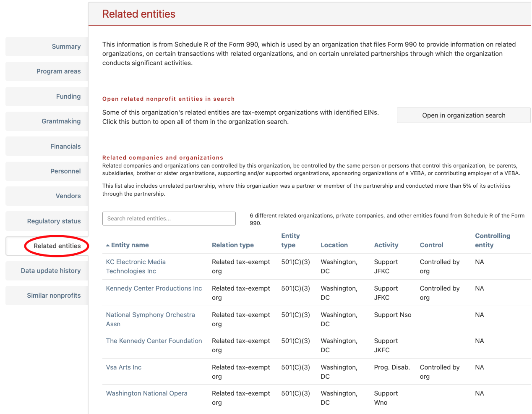This screenshot has width=532, height=414.
Task: Select 'Controlled by org' in Vsa Arts row
Action: pos(440,372)
